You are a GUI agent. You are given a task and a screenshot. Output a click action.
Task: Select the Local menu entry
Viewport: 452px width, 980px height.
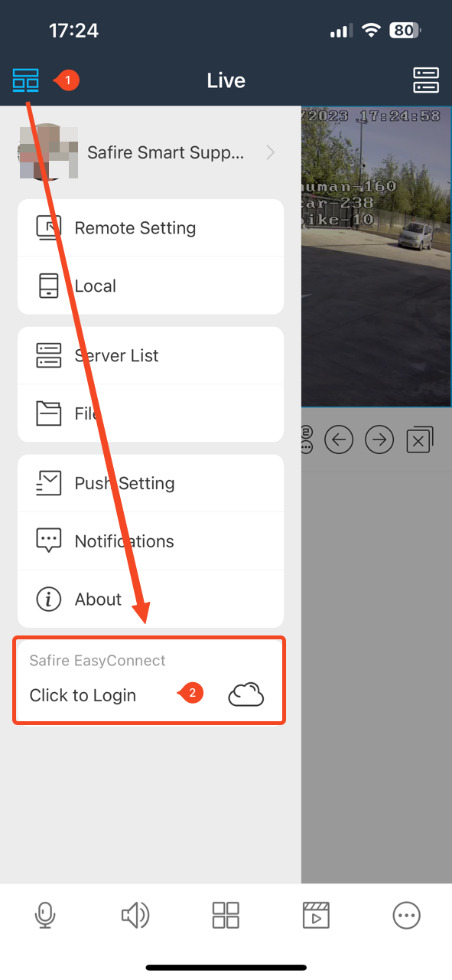pos(151,286)
